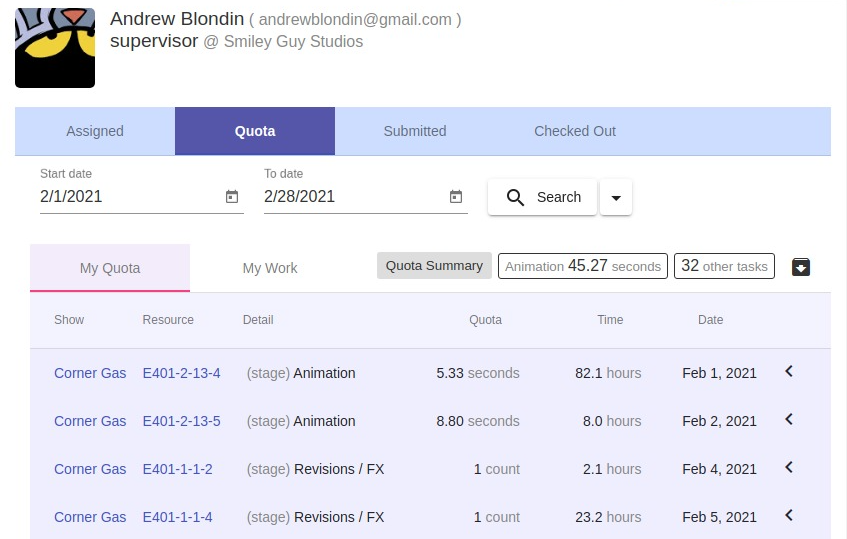The width and height of the screenshot is (847, 539).
Task: Expand row chevron for E401-1-1-2
Action: [789, 468]
